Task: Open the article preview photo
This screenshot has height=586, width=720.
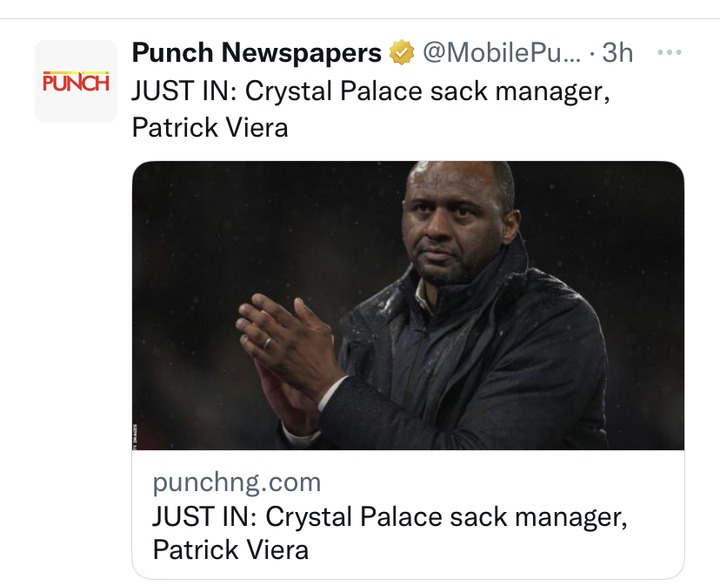Action: [x=408, y=305]
